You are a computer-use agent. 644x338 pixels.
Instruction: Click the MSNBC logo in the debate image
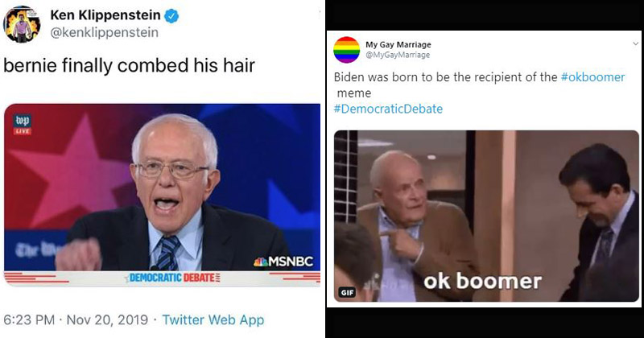point(283,262)
